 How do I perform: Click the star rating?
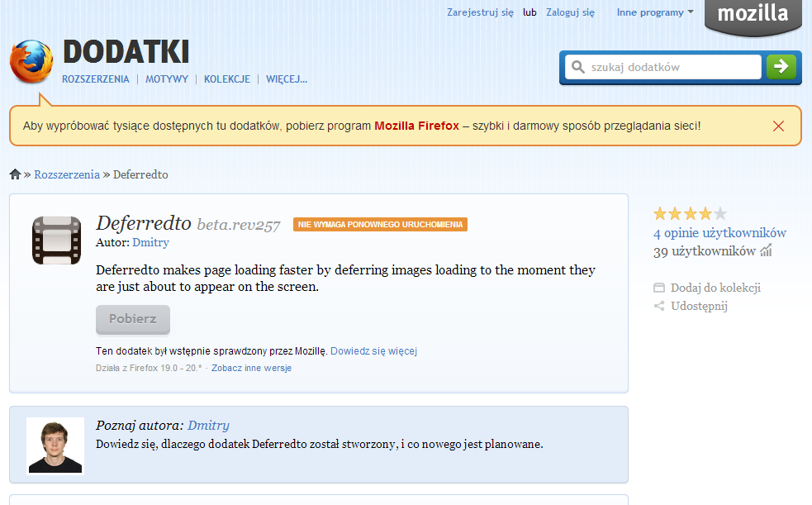pos(690,213)
